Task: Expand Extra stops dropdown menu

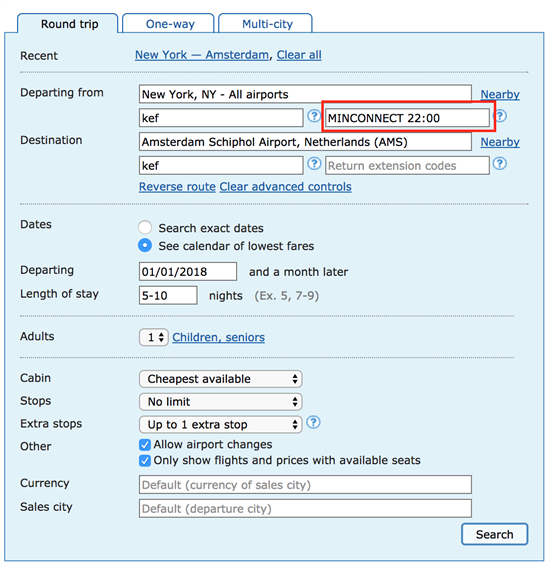Action: [x=221, y=425]
